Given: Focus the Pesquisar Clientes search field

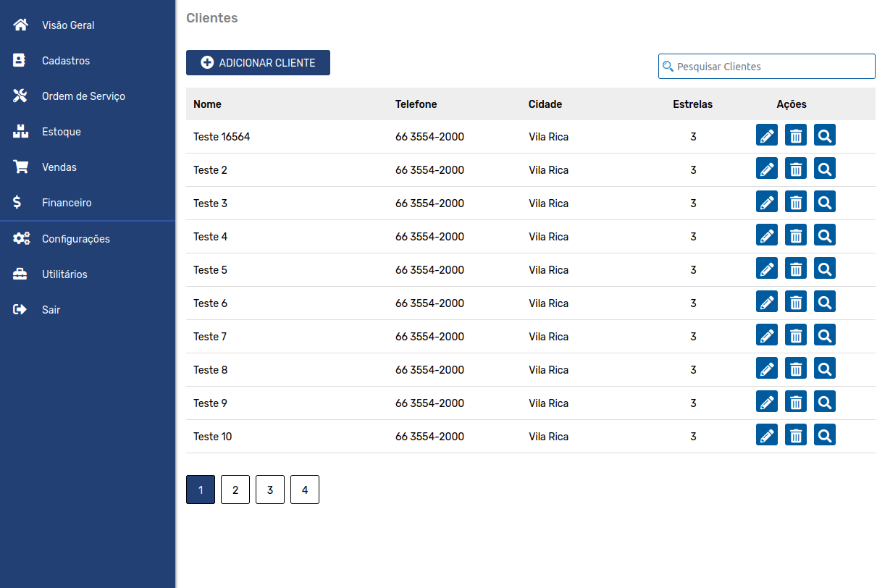Looking at the screenshot, I should [x=767, y=66].
